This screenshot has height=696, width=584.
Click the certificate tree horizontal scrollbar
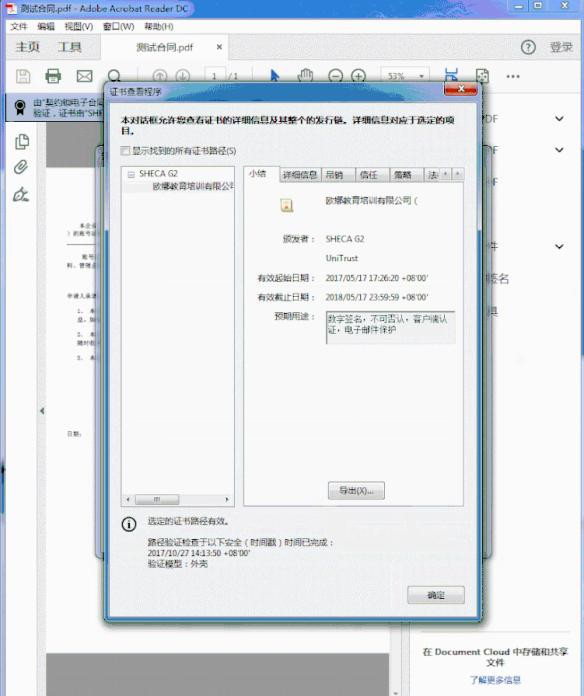click(x=178, y=499)
